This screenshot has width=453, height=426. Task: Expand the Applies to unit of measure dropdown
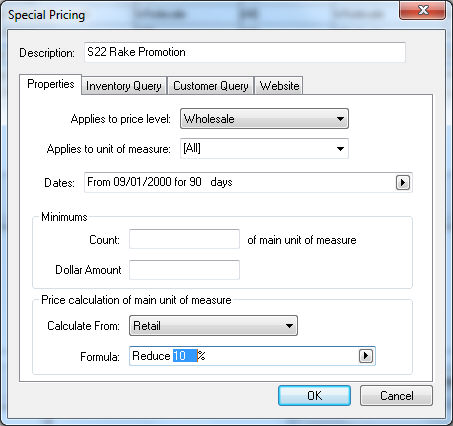point(264,149)
